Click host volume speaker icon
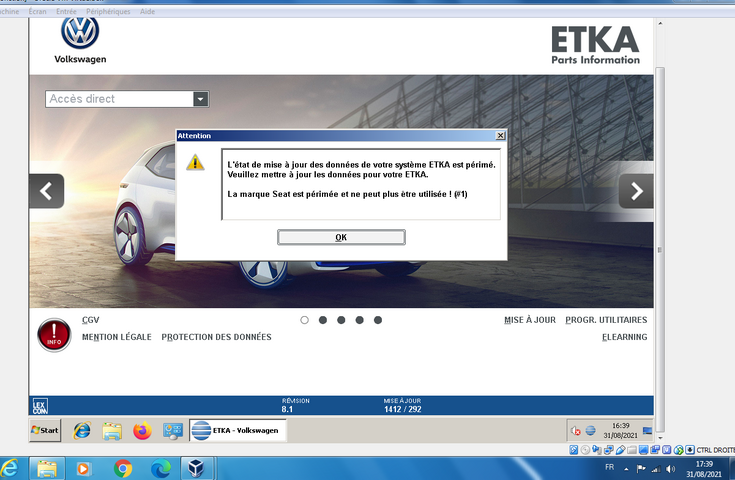 click(671, 469)
